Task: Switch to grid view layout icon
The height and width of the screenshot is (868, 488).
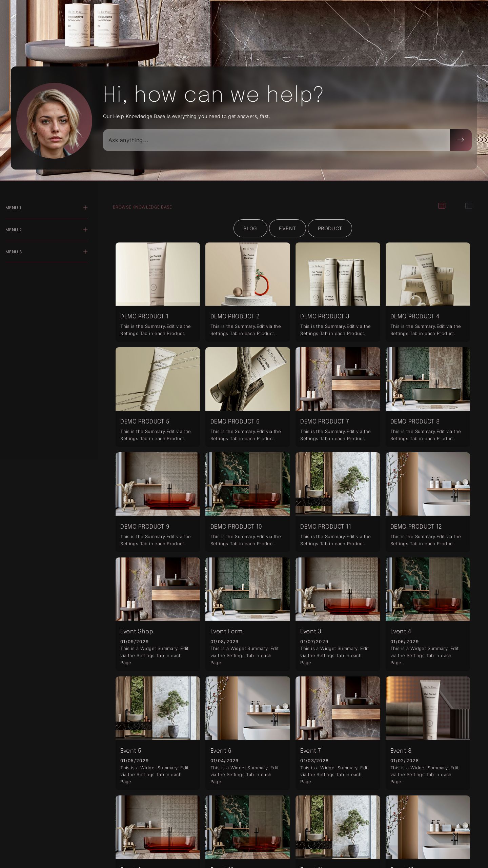Action: 442,206
